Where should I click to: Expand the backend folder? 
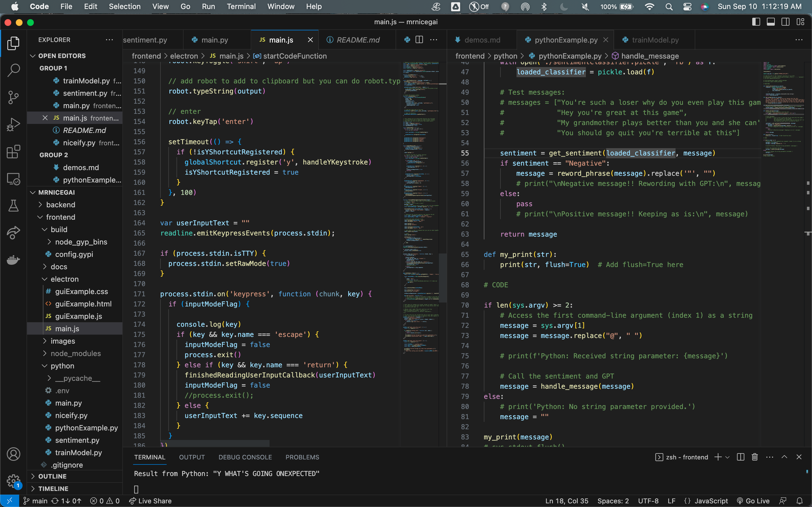coord(60,204)
